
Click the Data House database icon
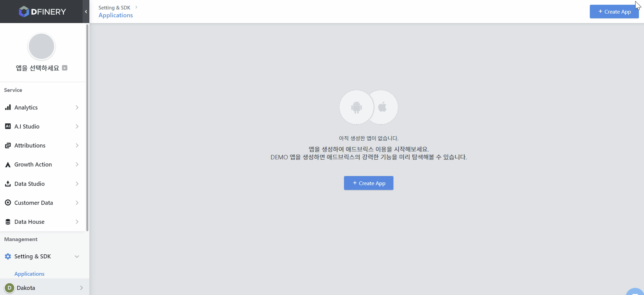[8, 222]
